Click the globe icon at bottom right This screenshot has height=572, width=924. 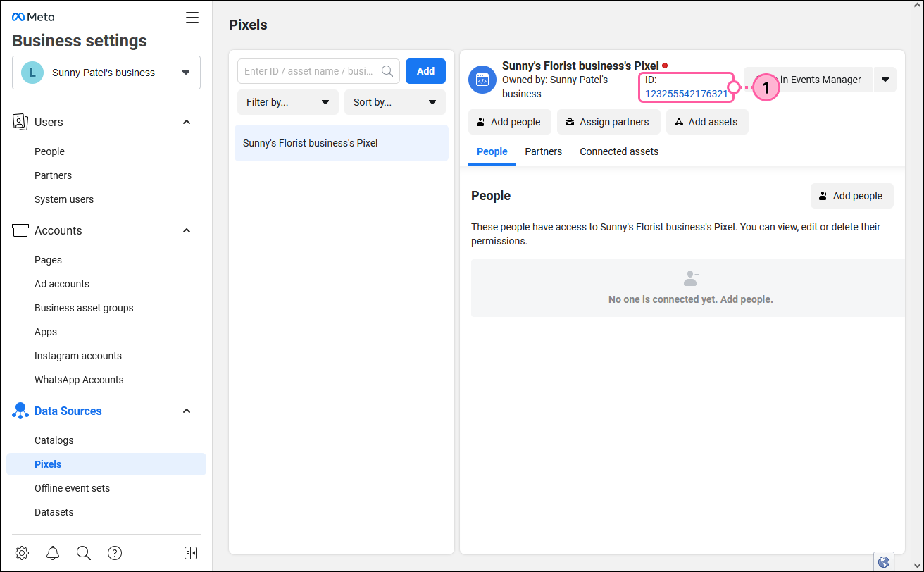(x=884, y=562)
